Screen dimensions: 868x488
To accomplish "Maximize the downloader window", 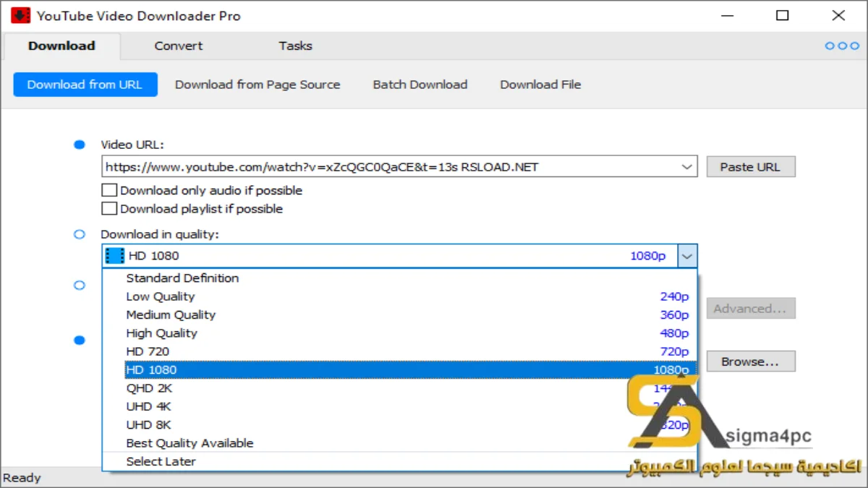I will tap(783, 15).
